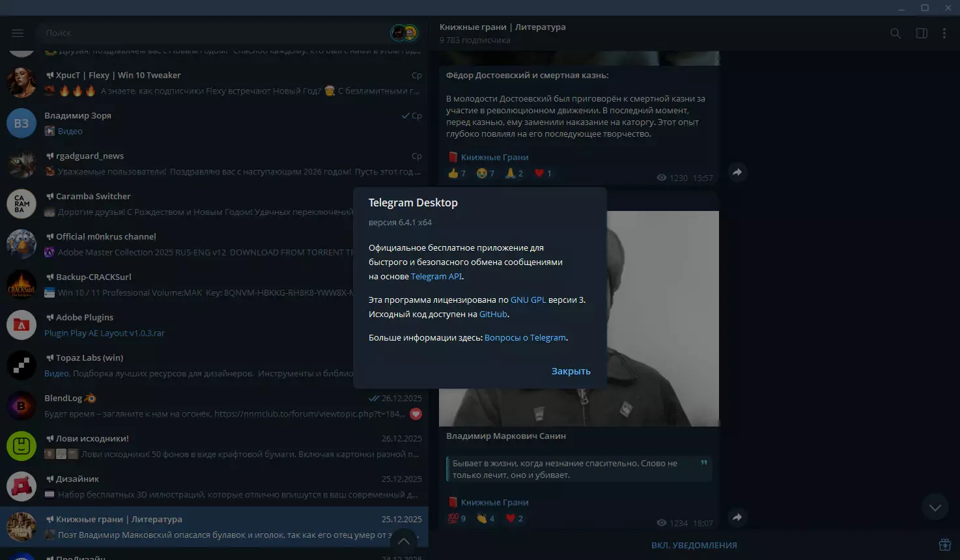
Task: Click the crying-face reaction with 7
Action: 486,173
